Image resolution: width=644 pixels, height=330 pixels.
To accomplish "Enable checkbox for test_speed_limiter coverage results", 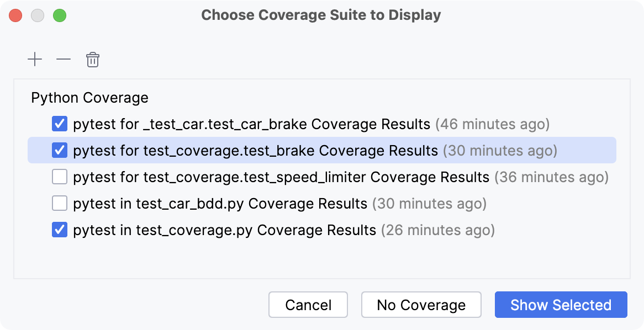I will click(x=59, y=177).
